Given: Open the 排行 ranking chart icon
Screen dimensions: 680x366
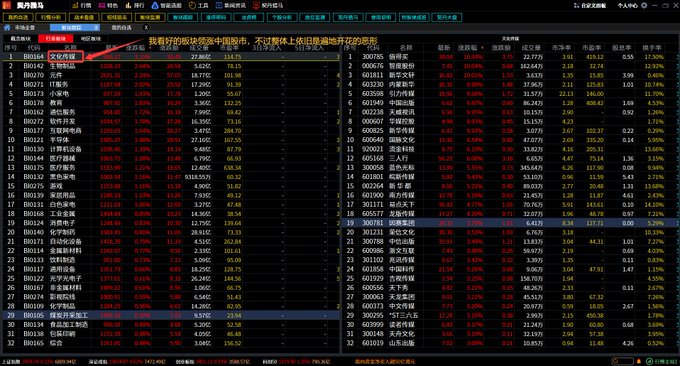Looking at the screenshot, I should point(129,6).
